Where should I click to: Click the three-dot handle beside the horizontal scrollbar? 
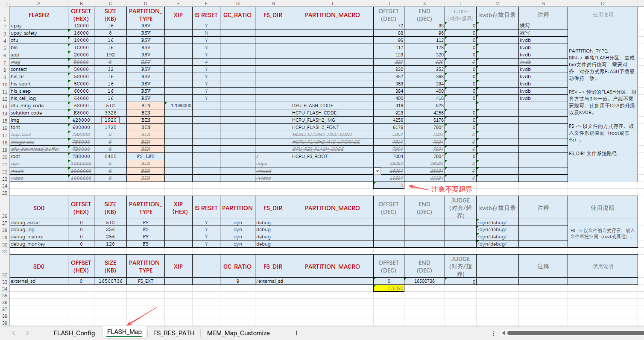[x=493, y=333]
